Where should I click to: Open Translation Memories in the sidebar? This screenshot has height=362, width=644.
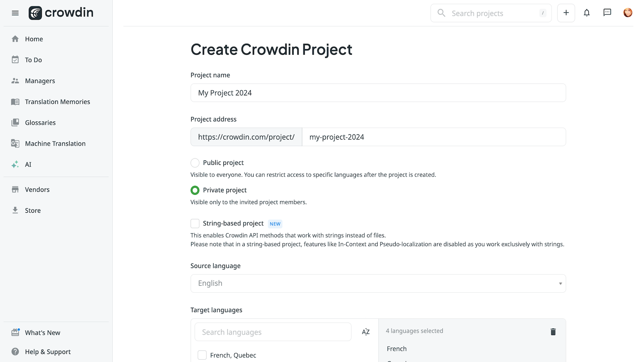[x=57, y=102]
